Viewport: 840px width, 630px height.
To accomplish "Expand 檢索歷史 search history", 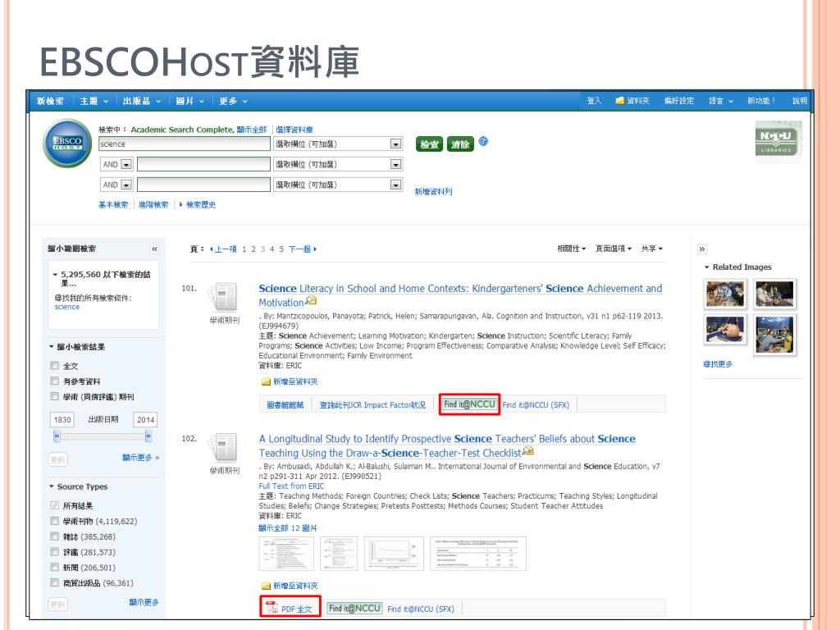I will pos(198,204).
